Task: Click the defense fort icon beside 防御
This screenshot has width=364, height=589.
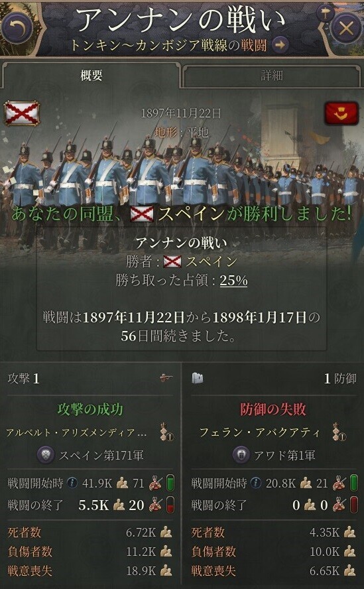Action: 197,379
